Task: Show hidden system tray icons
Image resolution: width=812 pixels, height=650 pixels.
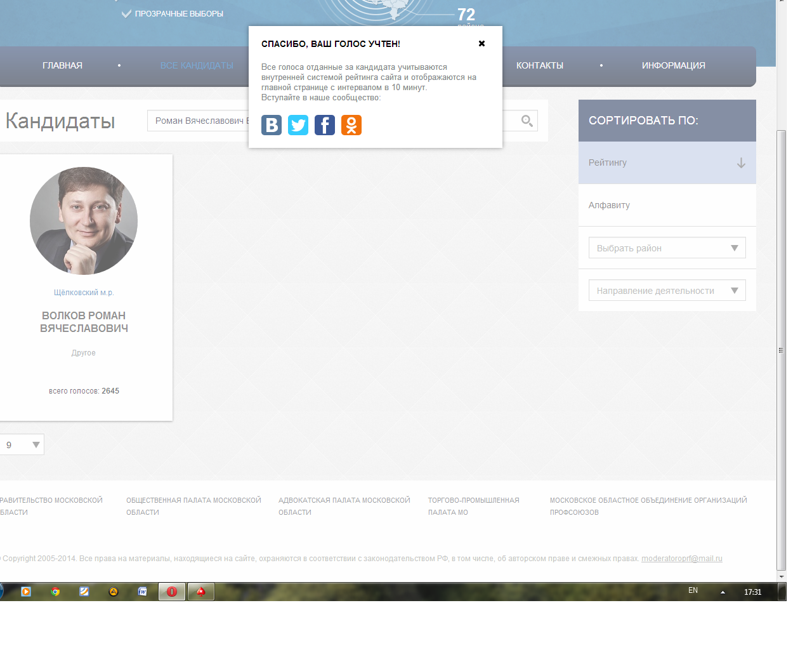Action: coord(723,592)
